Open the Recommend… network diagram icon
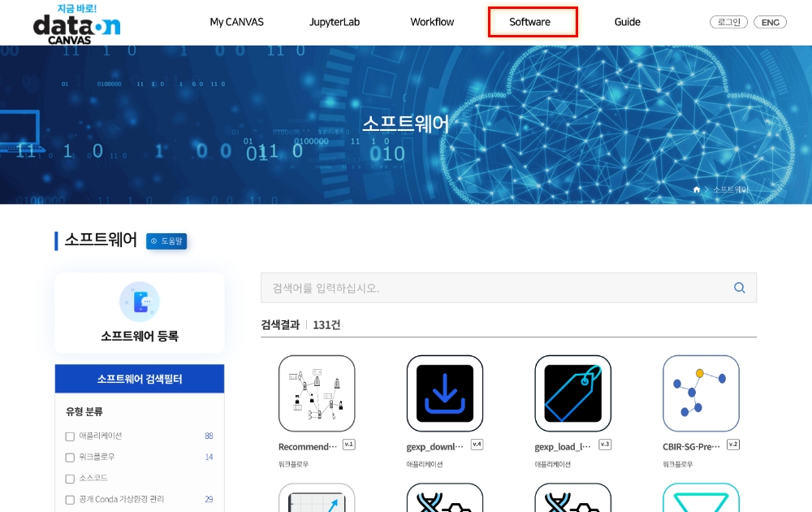Screen dimensions: 812x512 pyautogui.click(x=317, y=393)
